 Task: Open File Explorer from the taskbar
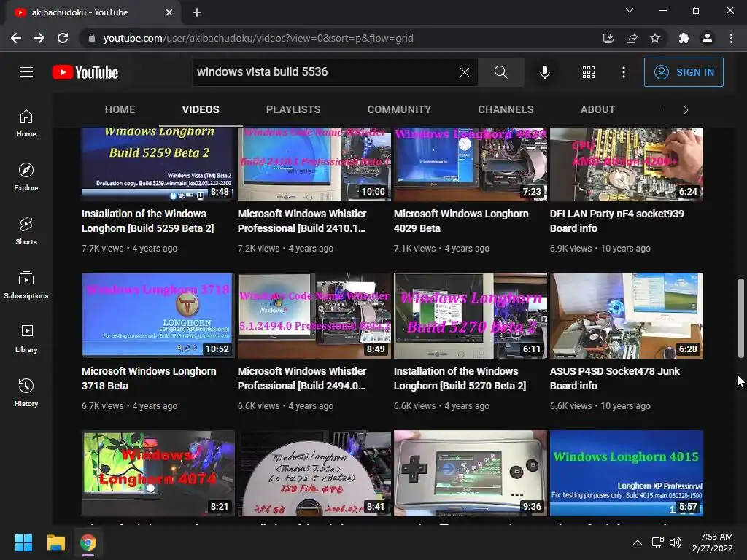pyautogui.click(x=55, y=542)
